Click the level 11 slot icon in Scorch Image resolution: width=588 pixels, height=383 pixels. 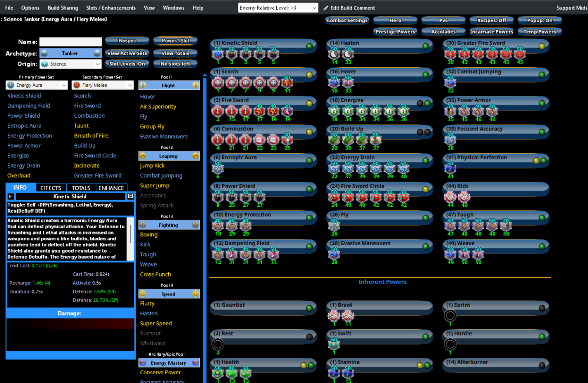(x=287, y=83)
